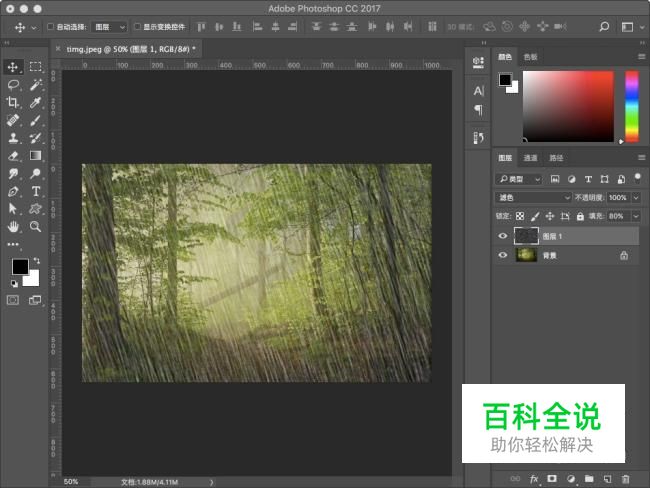Pick the Eyedropper tool
Image resolution: width=650 pixels, height=488 pixels.
[x=35, y=102]
